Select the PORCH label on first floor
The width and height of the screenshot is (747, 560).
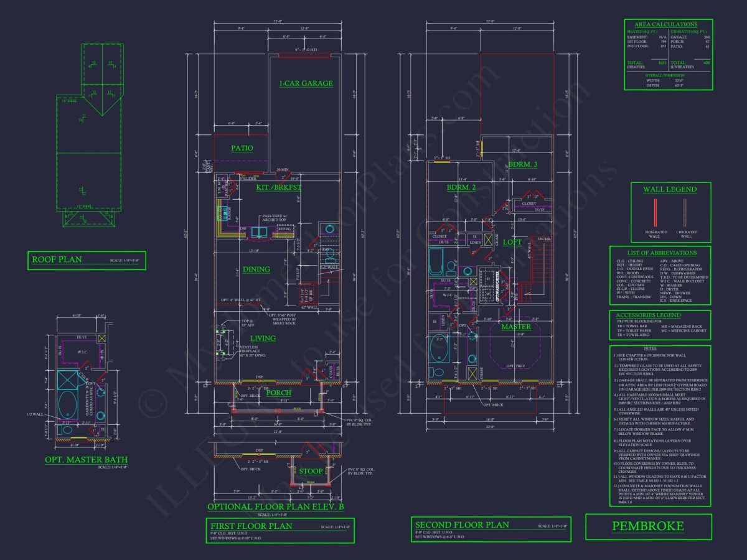coord(278,393)
